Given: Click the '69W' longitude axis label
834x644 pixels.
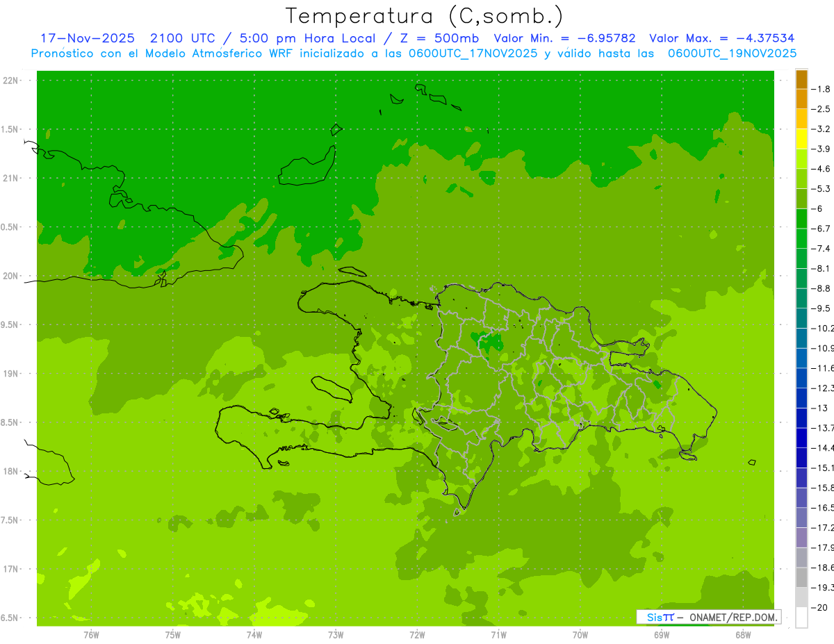Looking at the screenshot, I should (662, 635).
